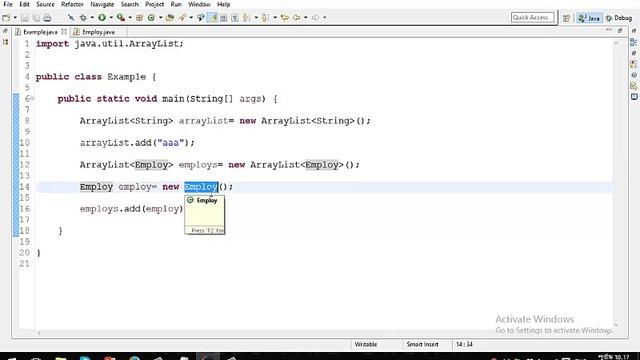Click the Back navigation arrow icon
This screenshot has height=360, width=640.
point(296,18)
